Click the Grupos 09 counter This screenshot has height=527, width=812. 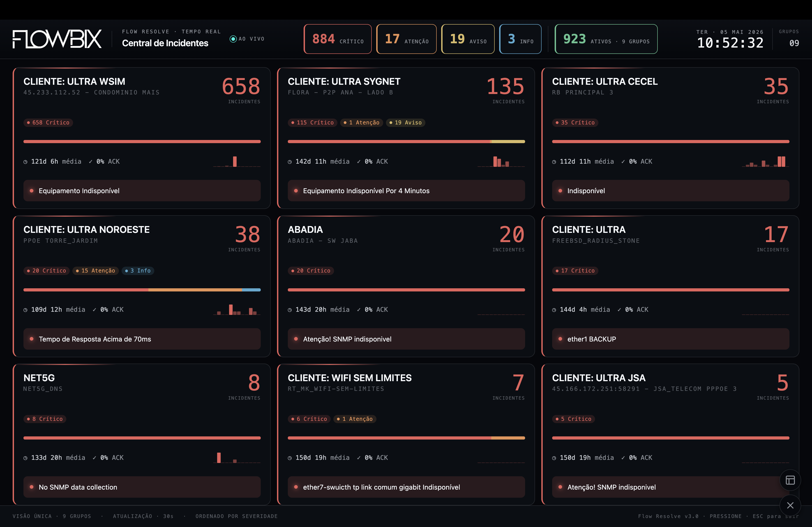789,39
